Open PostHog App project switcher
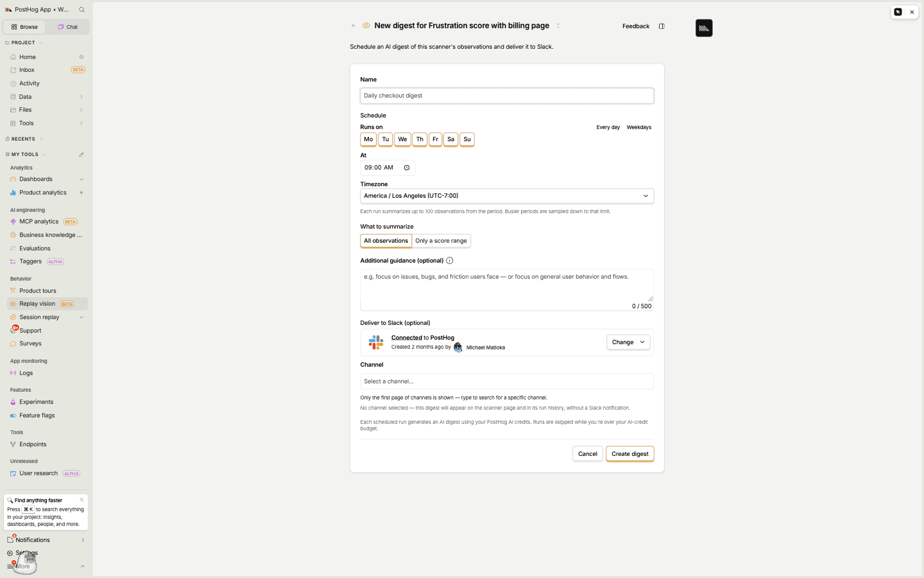924x578 pixels. pyautogui.click(x=37, y=10)
